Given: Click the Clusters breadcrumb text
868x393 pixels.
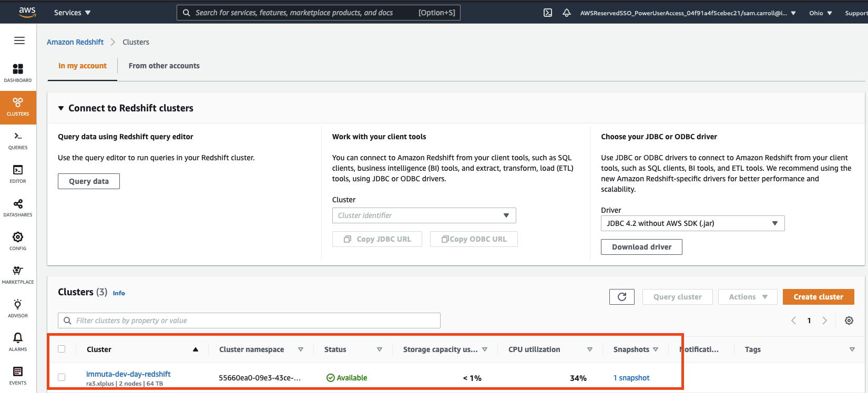Looking at the screenshot, I should click(x=136, y=42).
